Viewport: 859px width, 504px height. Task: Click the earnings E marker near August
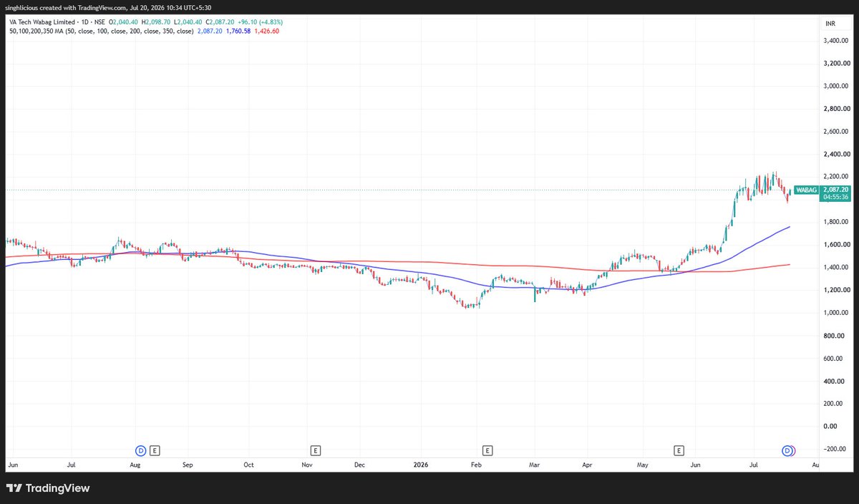(155, 450)
